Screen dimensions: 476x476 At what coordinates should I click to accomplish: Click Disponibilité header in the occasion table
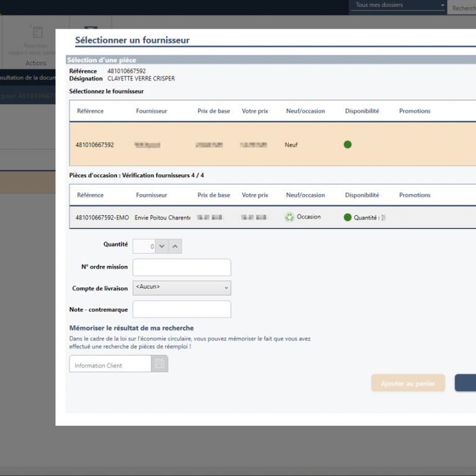click(x=362, y=195)
